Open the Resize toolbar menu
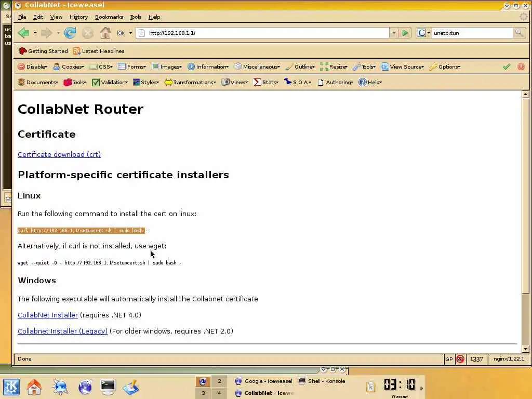Screen dimensions: 532x399 pyautogui.click(x=334, y=67)
